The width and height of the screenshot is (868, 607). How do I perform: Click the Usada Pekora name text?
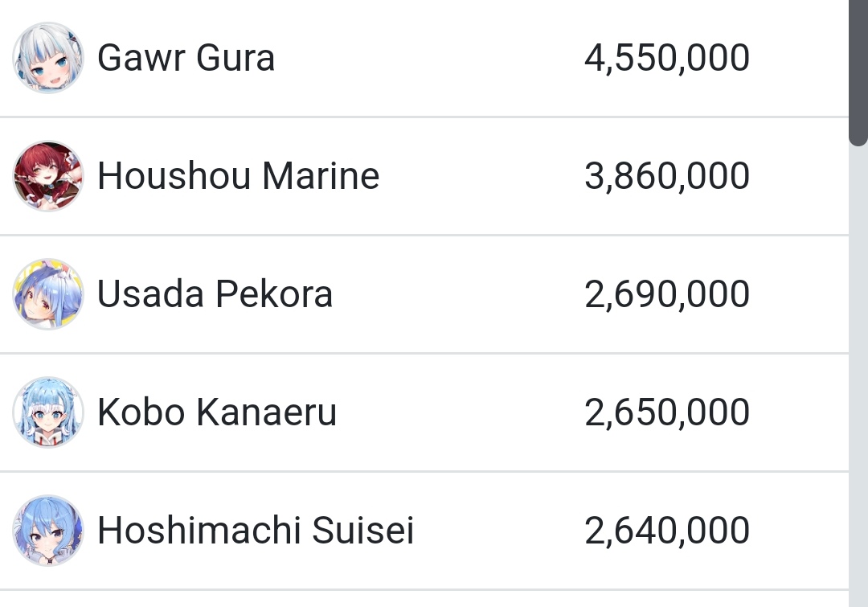point(215,294)
